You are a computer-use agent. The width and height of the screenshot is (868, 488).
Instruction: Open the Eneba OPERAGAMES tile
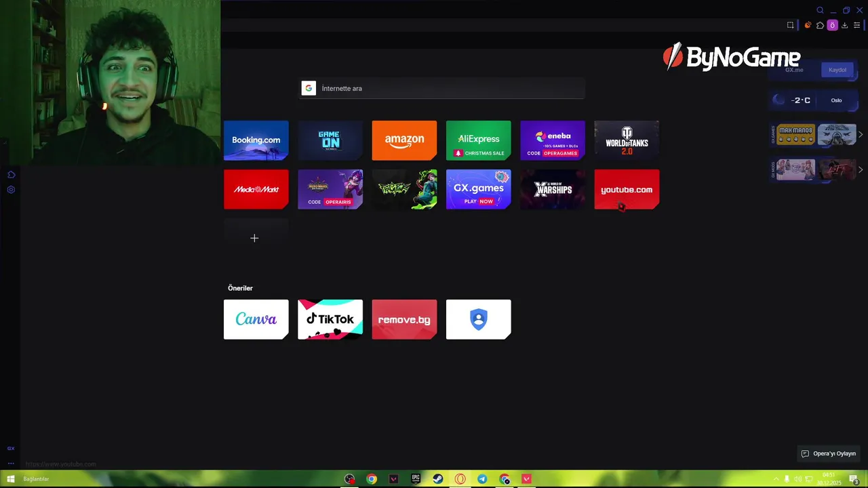coord(553,140)
